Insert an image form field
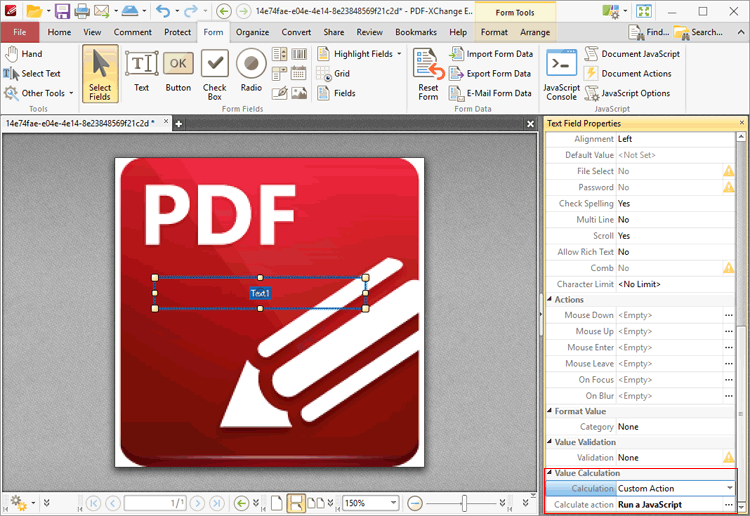The image size is (750, 516). tap(299, 93)
